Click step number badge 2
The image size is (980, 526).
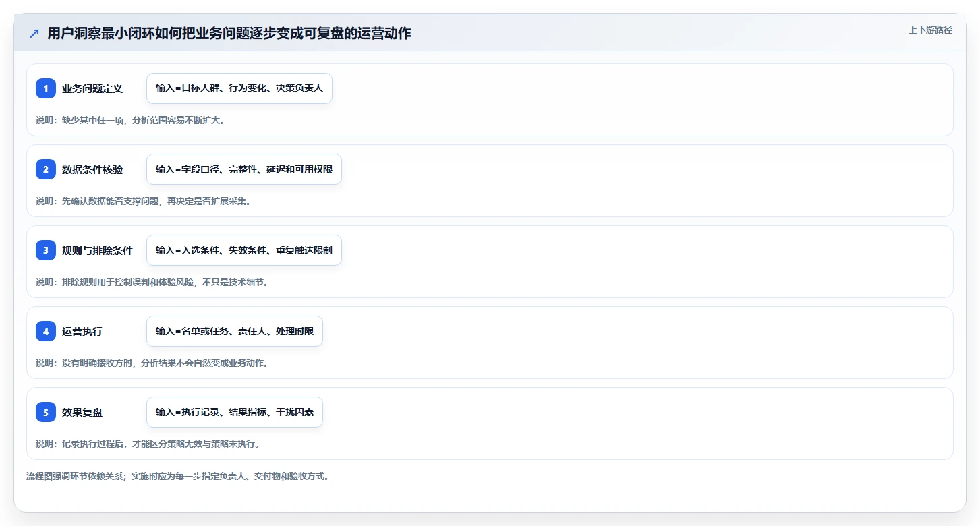(x=46, y=169)
